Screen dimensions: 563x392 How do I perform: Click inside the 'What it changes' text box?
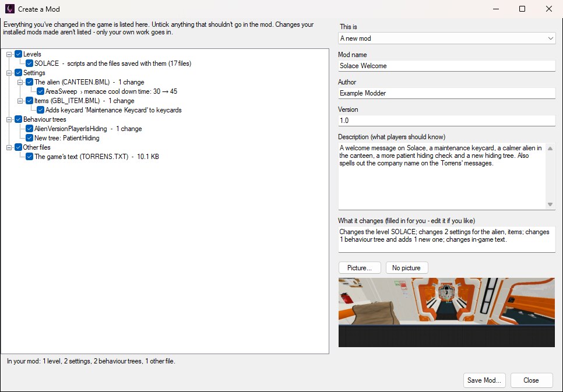446,239
